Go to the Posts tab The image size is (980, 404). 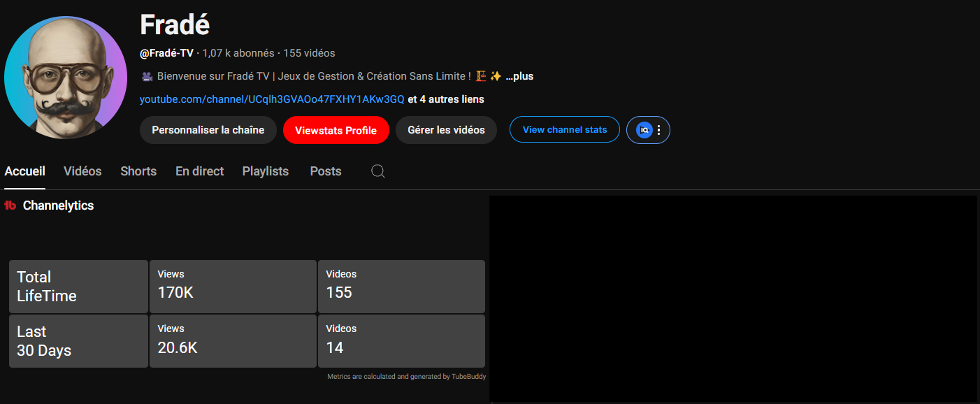click(326, 171)
